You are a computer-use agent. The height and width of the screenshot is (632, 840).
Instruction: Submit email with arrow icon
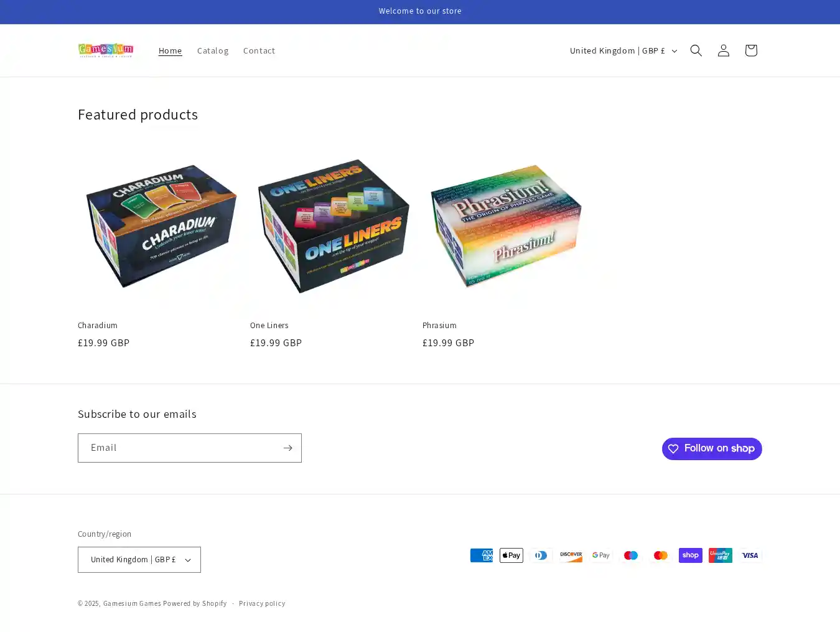click(x=287, y=448)
